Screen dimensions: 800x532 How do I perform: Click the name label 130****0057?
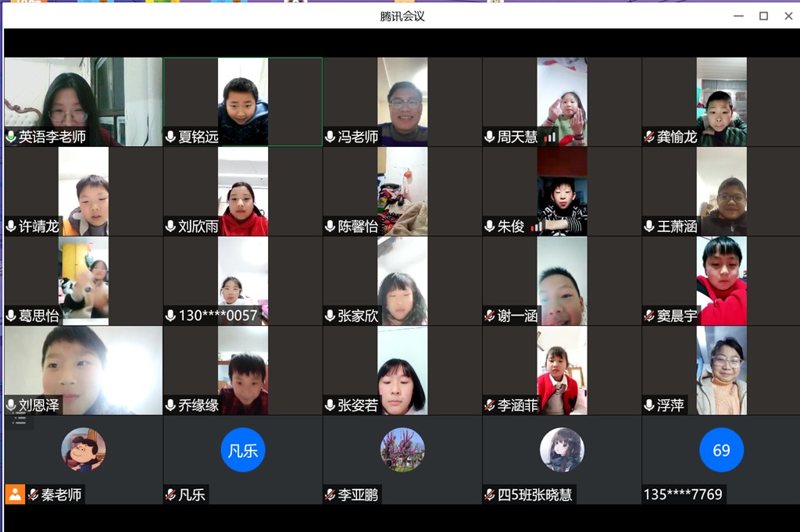(x=218, y=316)
